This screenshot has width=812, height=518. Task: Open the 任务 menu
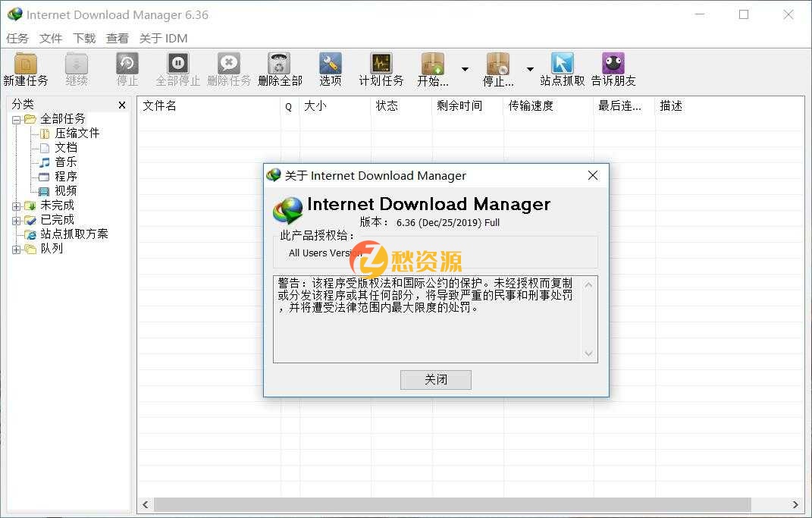[18, 38]
